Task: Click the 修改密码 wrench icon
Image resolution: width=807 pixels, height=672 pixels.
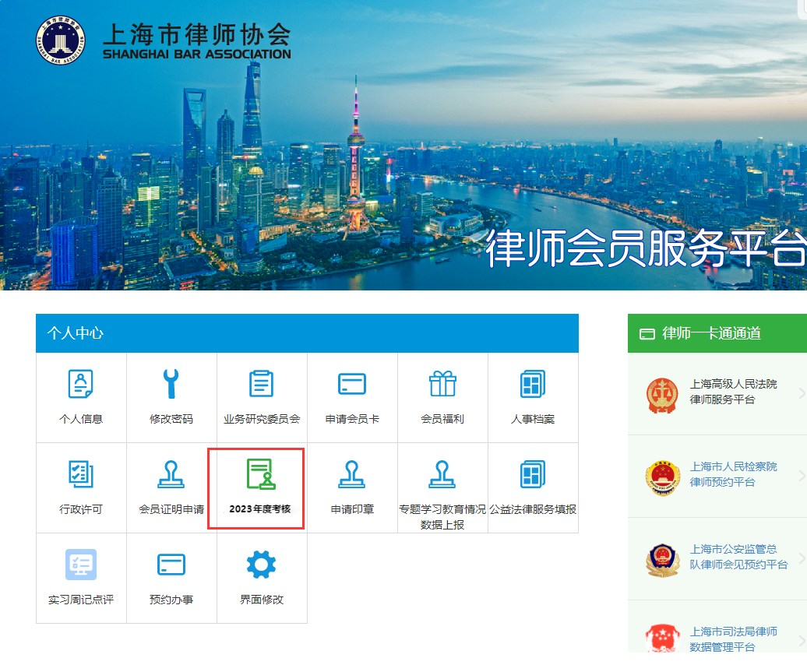Action: 171,385
